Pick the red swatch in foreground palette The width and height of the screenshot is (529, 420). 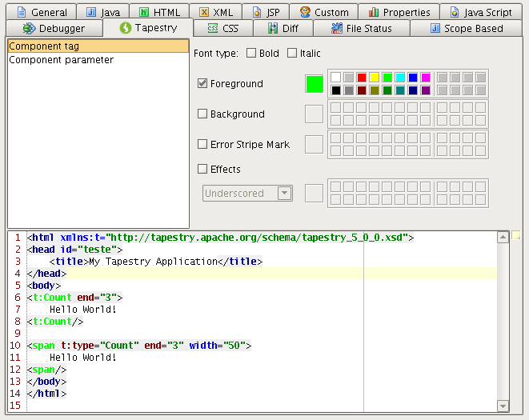362,78
